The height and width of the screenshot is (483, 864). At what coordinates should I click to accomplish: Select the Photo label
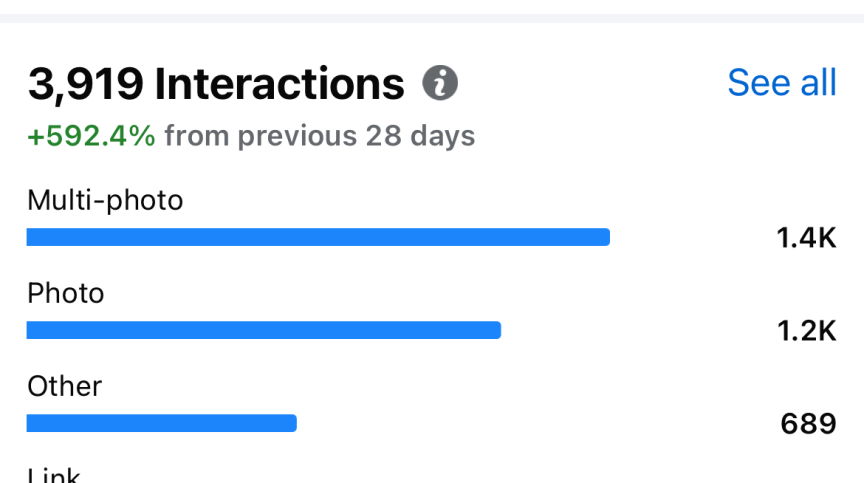click(x=66, y=293)
